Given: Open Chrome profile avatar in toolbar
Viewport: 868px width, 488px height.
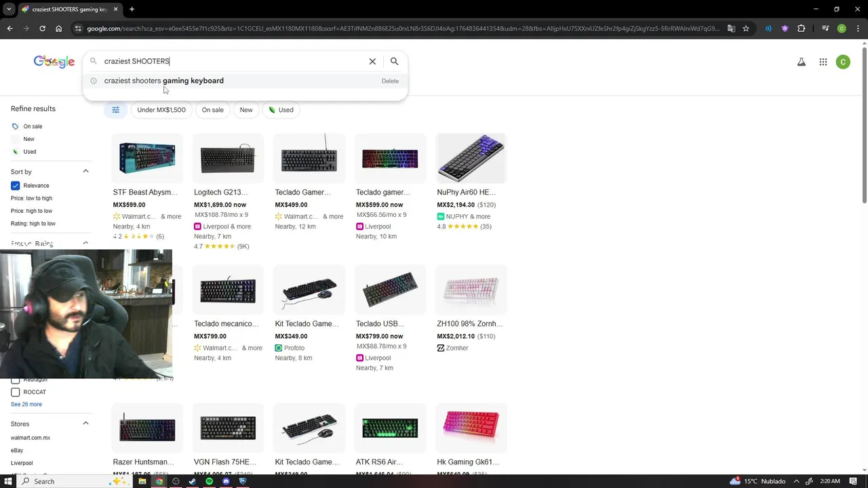Looking at the screenshot, I should (842, 28).
